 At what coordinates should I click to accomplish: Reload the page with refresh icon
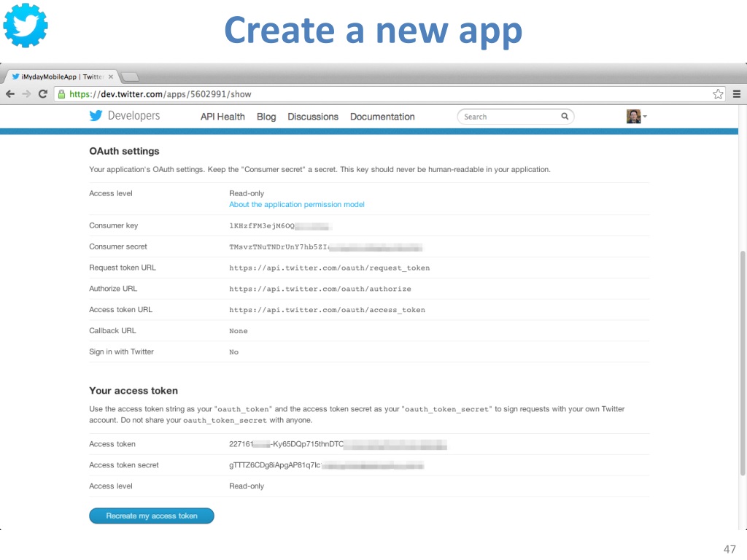[43, 94]
